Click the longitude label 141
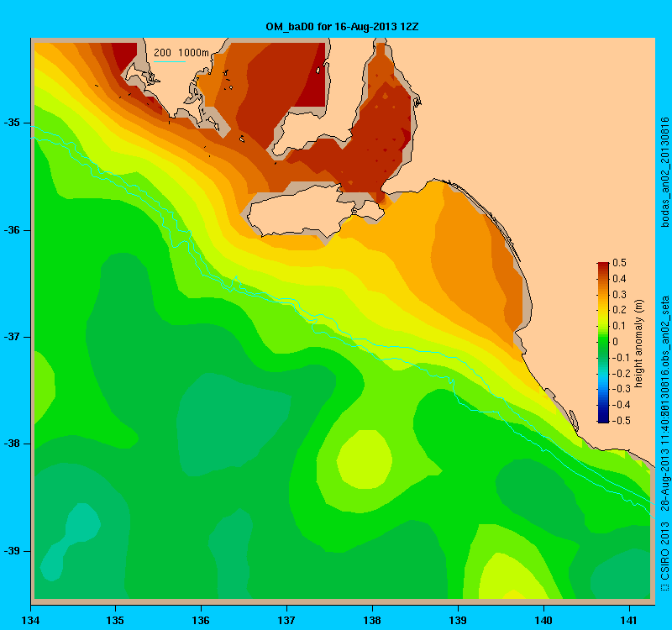 (x=629, y=620)
